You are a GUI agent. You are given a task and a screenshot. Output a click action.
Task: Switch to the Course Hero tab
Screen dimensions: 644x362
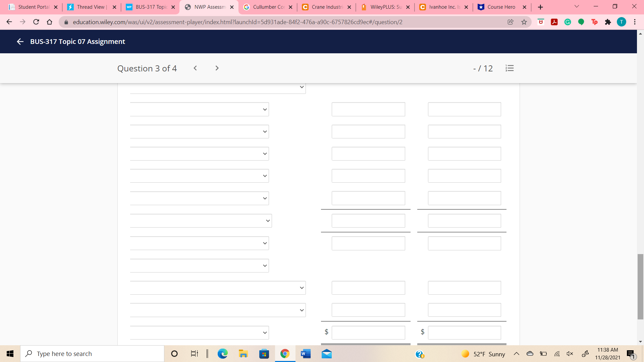501,7
